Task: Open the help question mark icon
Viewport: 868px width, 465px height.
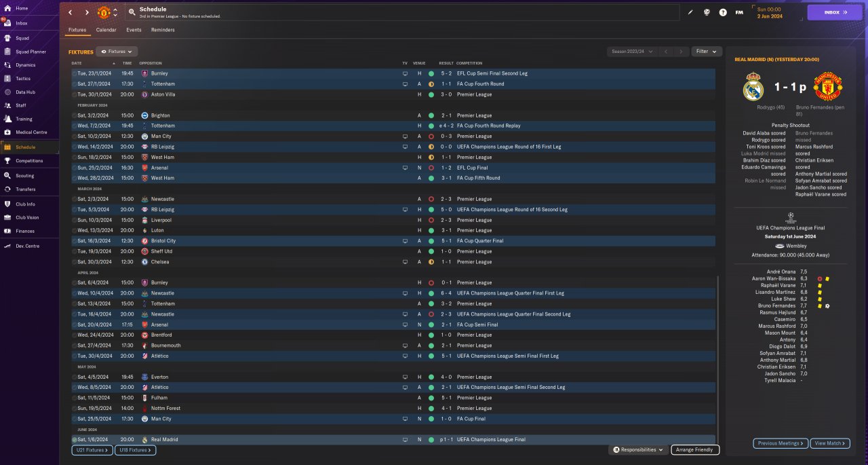Action: click(723, 12)
